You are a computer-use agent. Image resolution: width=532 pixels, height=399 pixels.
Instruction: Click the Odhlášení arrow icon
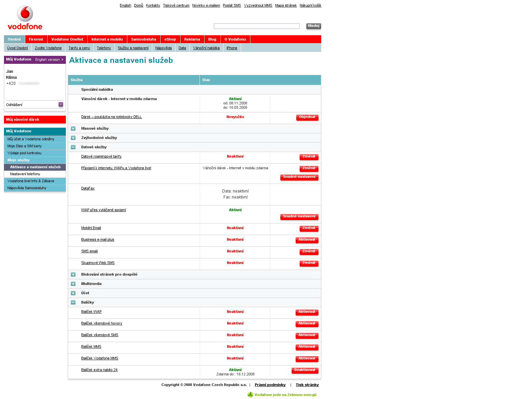point(61,104)
